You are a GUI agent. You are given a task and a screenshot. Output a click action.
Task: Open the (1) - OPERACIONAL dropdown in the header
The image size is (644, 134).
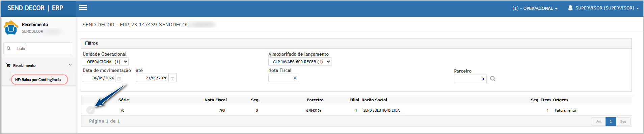[535, 8]
